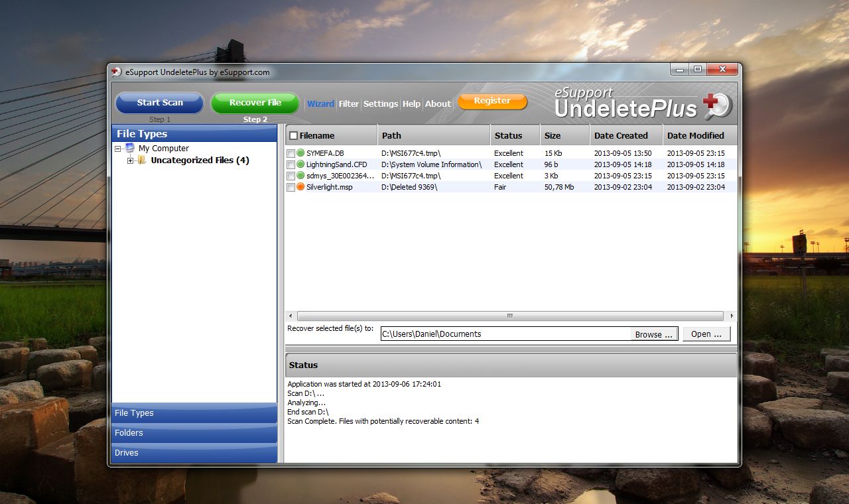This screenshot has width=849, height=504.
Task: Tick the checkbox for sdmys_30E002364 file
Action: (291, 176)
